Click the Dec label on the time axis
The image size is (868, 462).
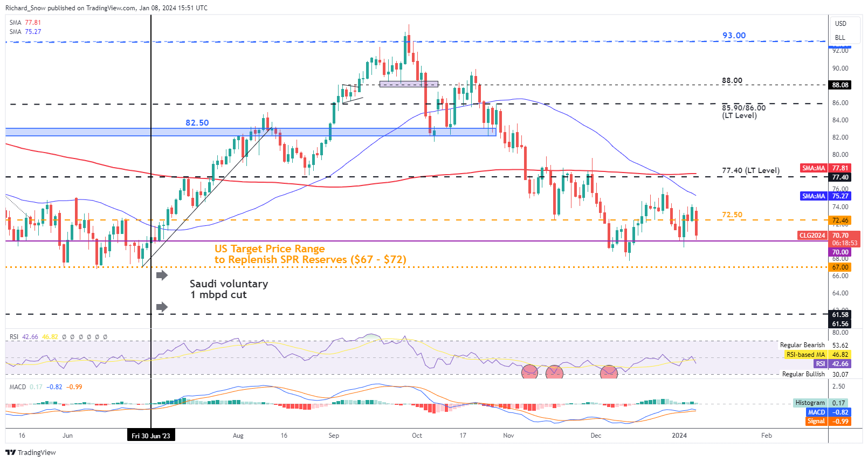596,436
